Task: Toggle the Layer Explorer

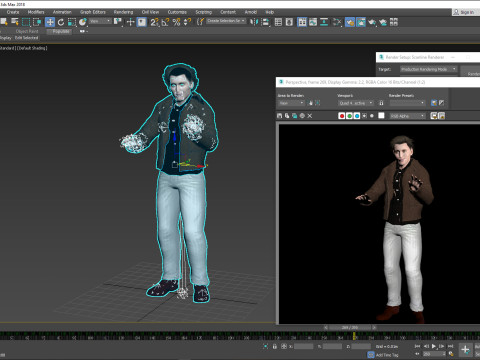Action: click(289, 22)
